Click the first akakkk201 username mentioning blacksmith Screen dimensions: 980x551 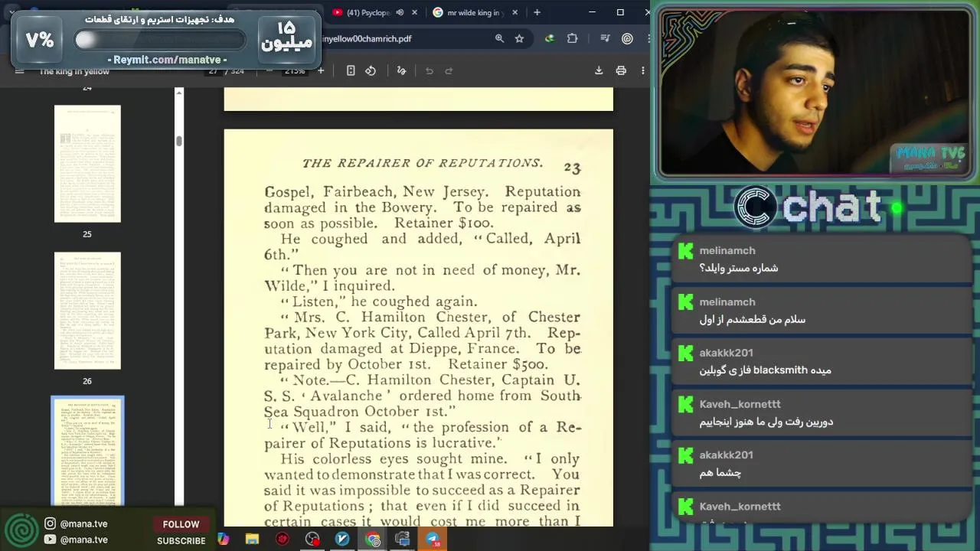click(x=726, y=353)
